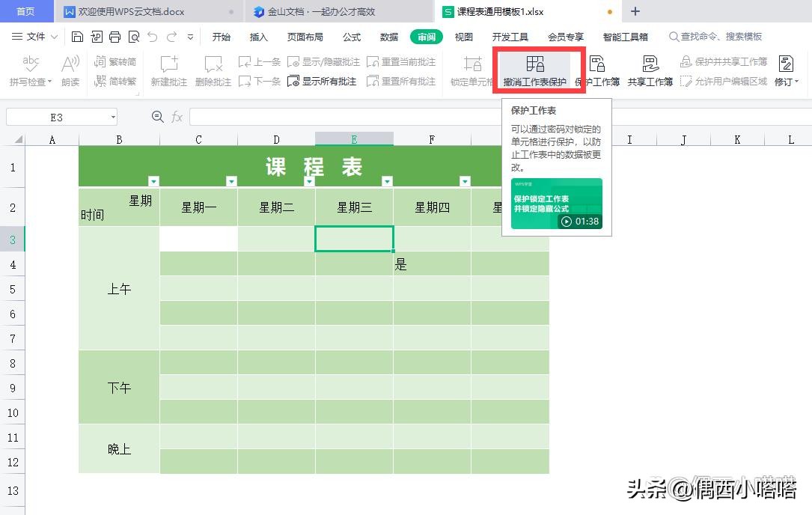Create a new comment with 新建批注
The height and width of the screenshot is (515, 812).
[168, 70]
